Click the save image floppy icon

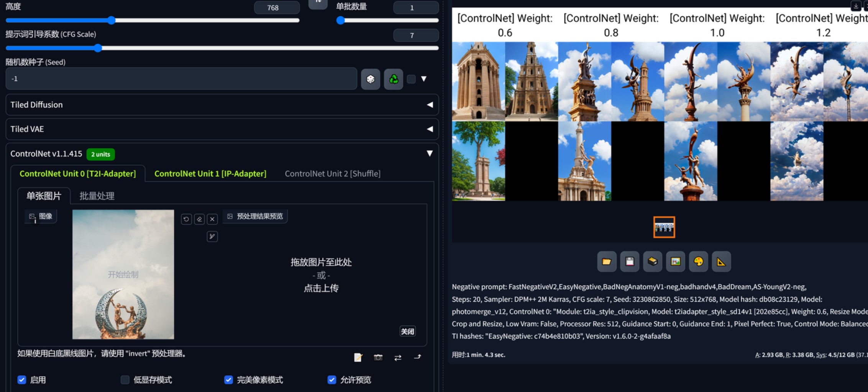pyautogui.click(x=630, y=261)
